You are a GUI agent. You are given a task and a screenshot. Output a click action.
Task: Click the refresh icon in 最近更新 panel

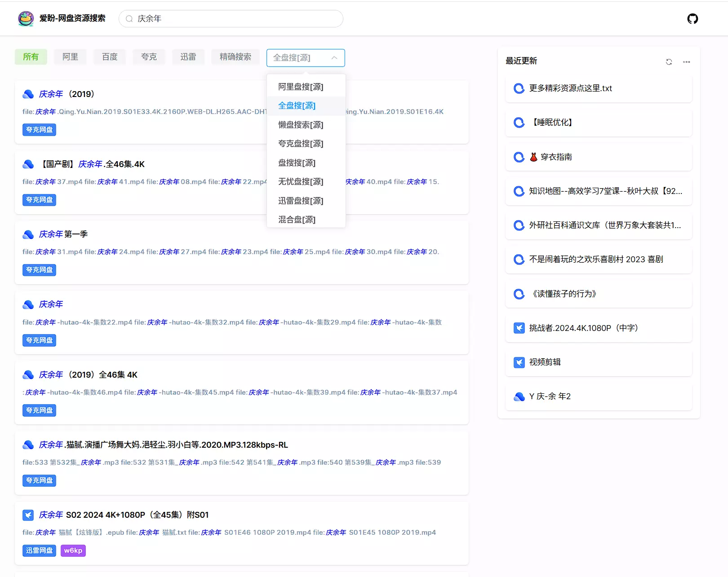[669, 62]
